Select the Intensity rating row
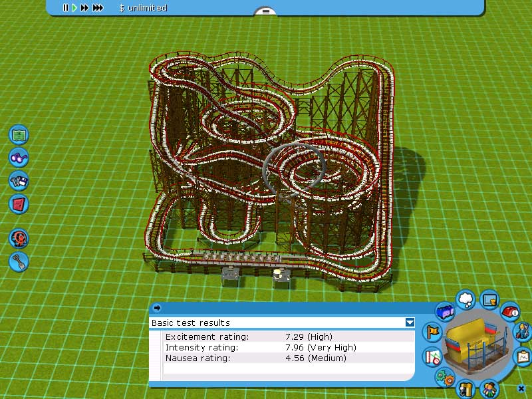Image resolution: width=532 pixels, height=399 pixels. pos(289,347)
